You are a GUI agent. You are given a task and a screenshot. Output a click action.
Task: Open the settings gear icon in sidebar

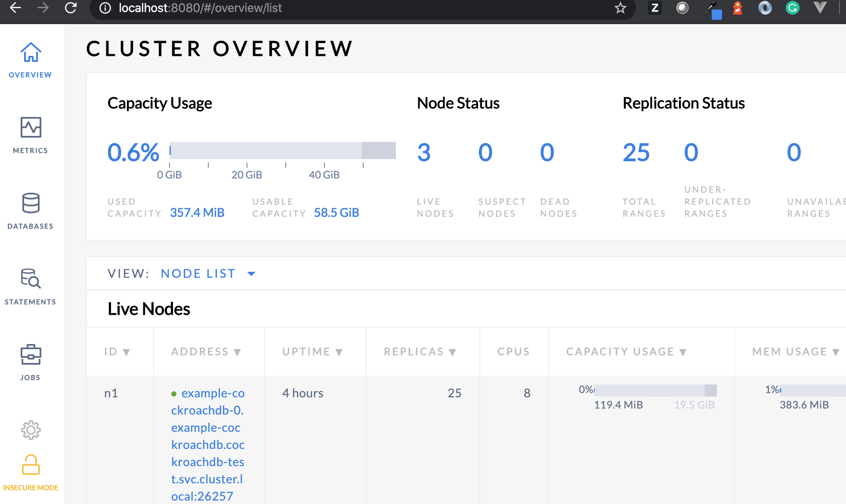(31, 430)
